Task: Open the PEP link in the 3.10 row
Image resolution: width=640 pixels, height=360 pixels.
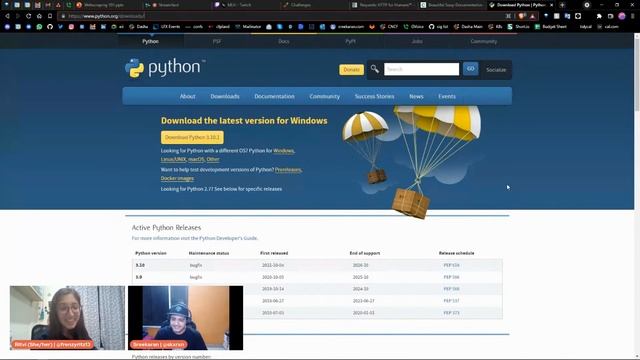Action: [x=451, y=265]
